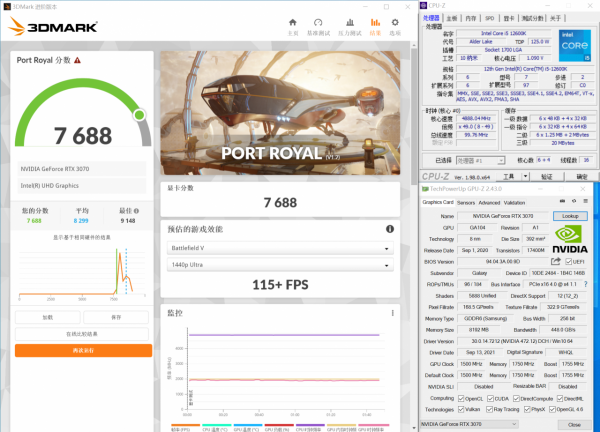The height and width of the screenshot is (432, 600).
Task: Click the Bus Interface question mark in GPU-Z
Action: click(x=585, y=284)
